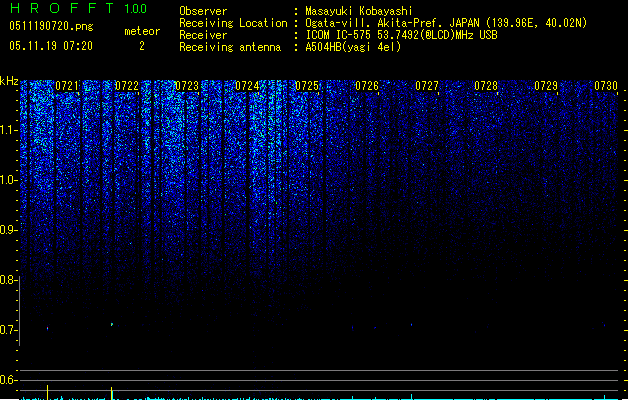Image resolution: width=629 pixels, height=400 pixels.
Task: Click the 0722 time marker
Action: [x=127, y=86]
